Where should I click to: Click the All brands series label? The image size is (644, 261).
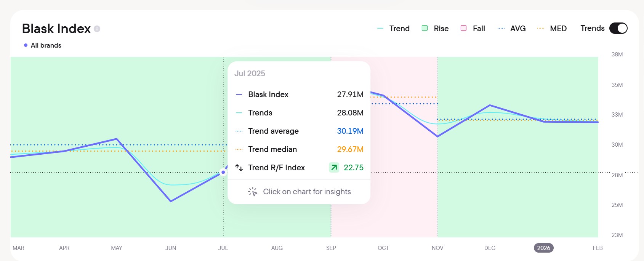[x=46, y=45]
